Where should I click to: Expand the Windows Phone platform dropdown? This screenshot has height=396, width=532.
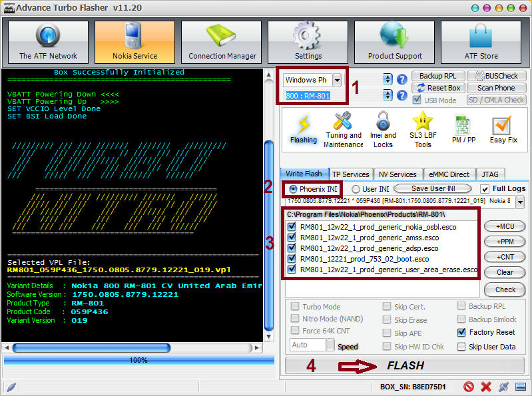coord(337,81)
